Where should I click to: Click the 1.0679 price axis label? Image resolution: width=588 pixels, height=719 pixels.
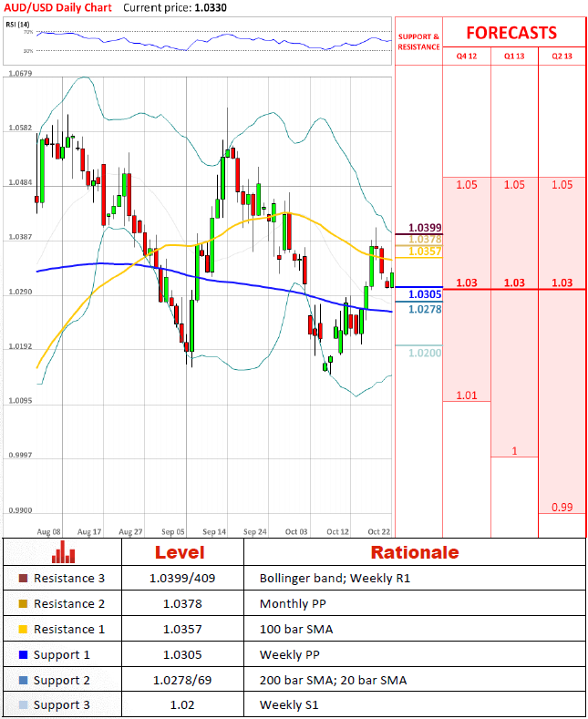point(20,74)
